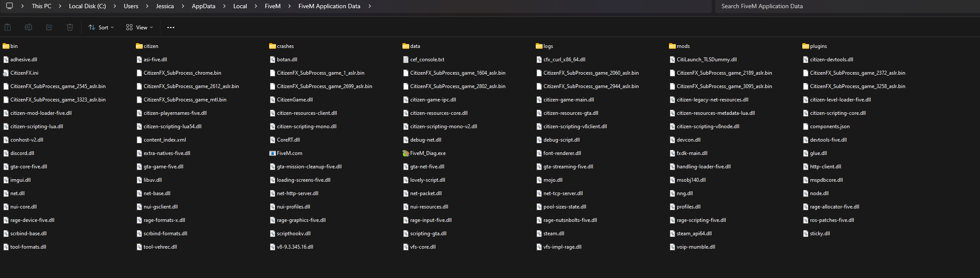980x278 pixels.
Task: Go to the Jessica breadcrumb folder
Action: pos(165,6)
